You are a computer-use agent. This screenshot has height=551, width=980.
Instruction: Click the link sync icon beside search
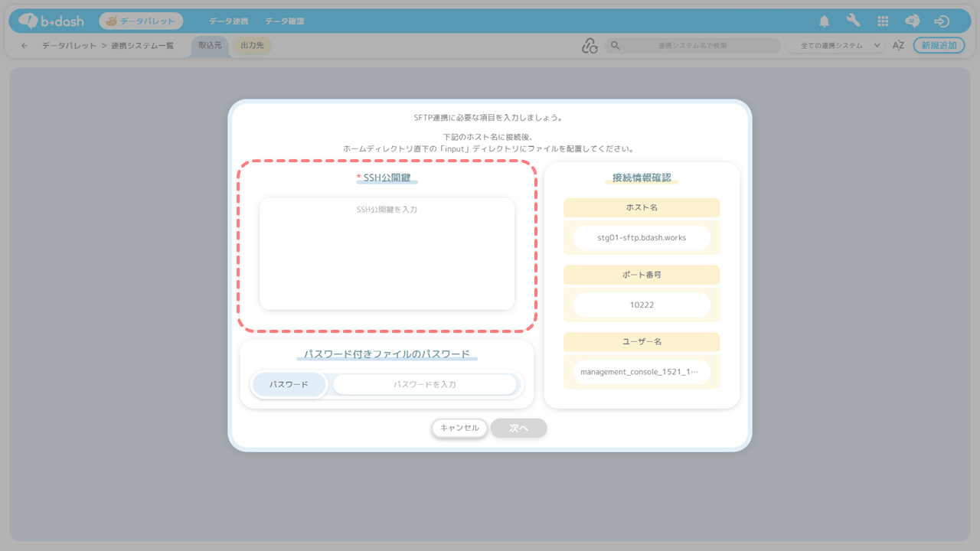589,46
